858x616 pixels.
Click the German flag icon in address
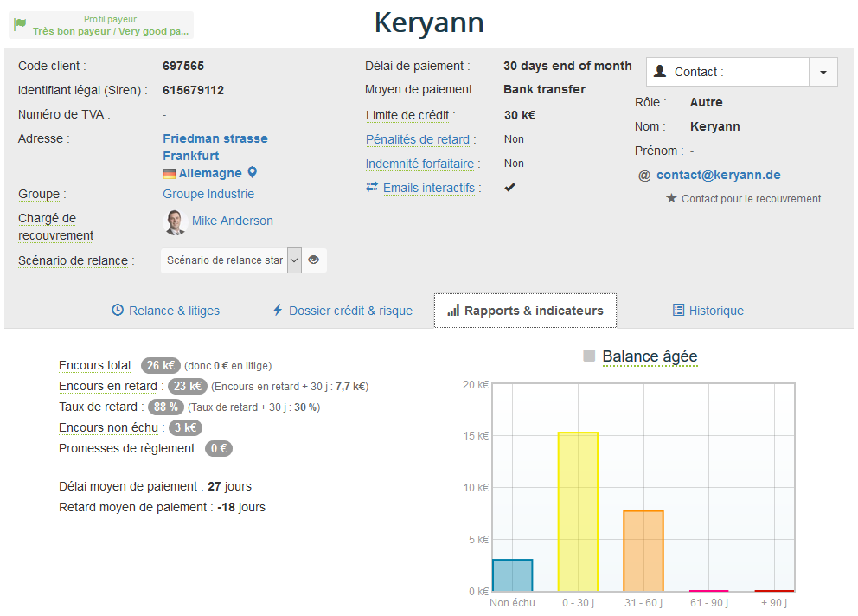tap(170, 174)
